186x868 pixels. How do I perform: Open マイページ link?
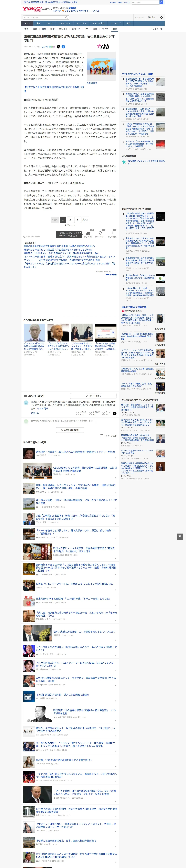(x=139, y=18)
